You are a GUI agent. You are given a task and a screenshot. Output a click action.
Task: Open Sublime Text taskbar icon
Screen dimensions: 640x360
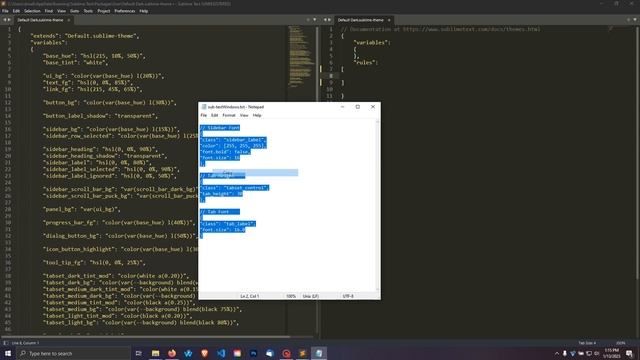(302, 353)
